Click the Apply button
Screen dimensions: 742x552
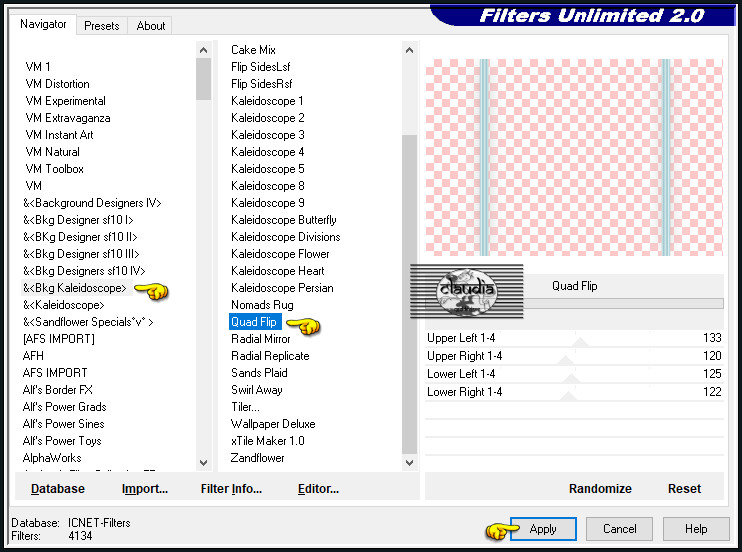click(543, 529)
